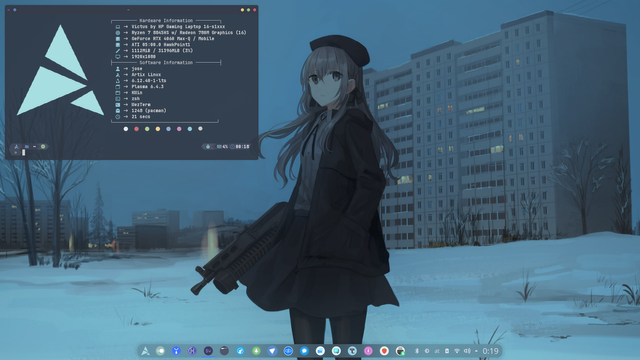This screenshot has width=640, height=360.
Task: Launch the purple H icon in dock
Action: pos(192,351)
